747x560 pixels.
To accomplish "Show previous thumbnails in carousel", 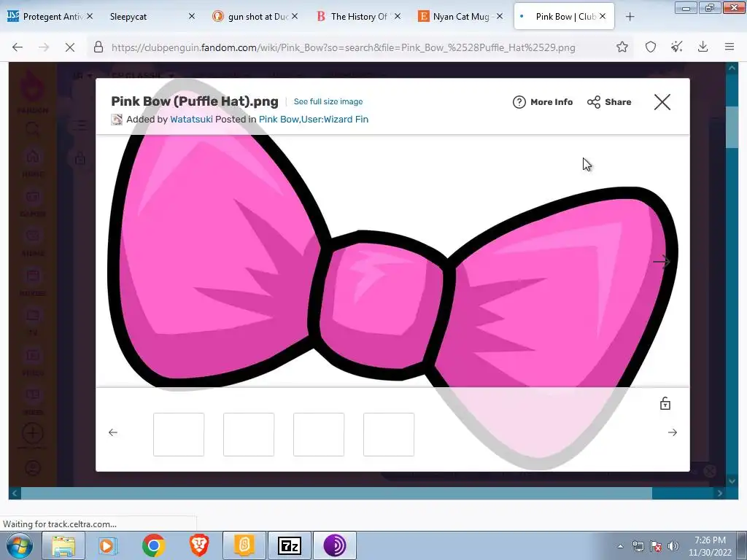I will [x=113, y=432].
